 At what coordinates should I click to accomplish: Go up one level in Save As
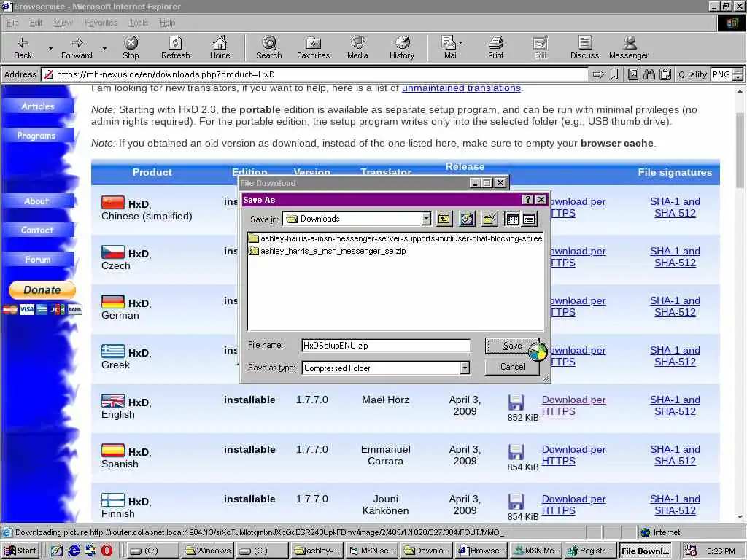point(444,219)
